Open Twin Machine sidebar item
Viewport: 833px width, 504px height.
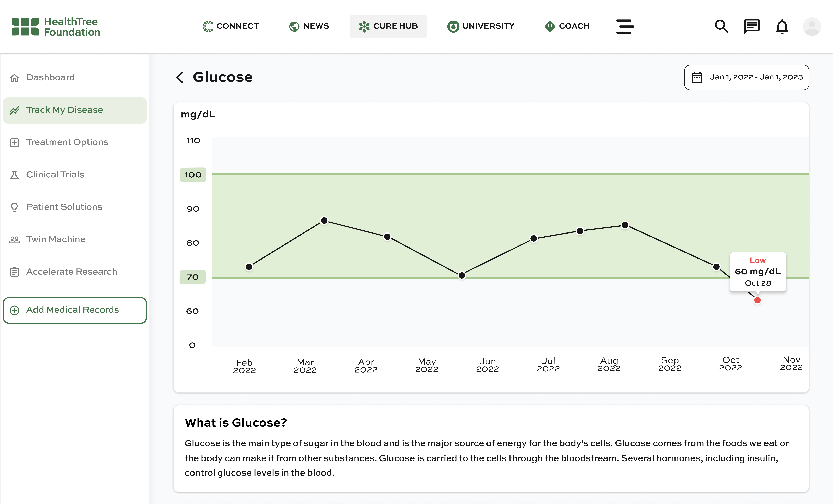pyautogui.click(x=75, y=240)
